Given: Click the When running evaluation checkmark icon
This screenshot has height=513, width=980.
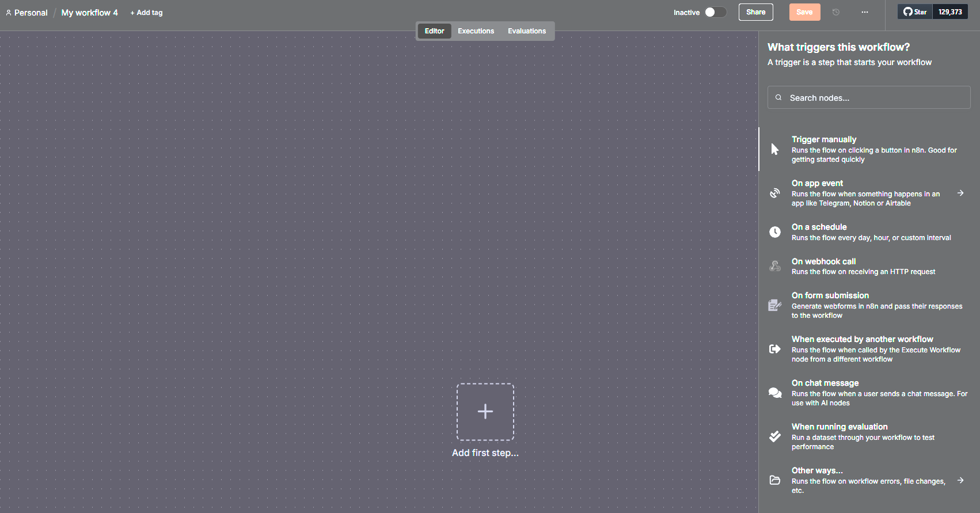Looking at the screenshot, I should click(x=775, y=436).
